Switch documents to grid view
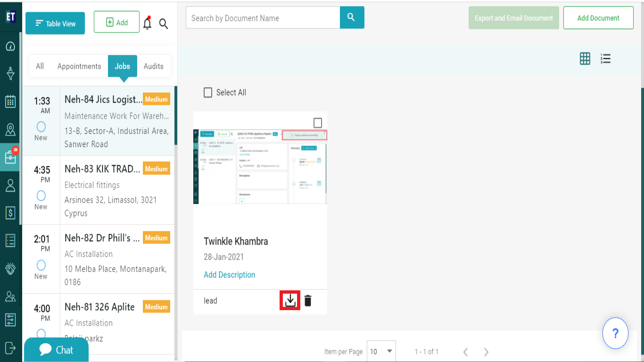The height and width of the screenshot is (362, 644). point(585,58)
